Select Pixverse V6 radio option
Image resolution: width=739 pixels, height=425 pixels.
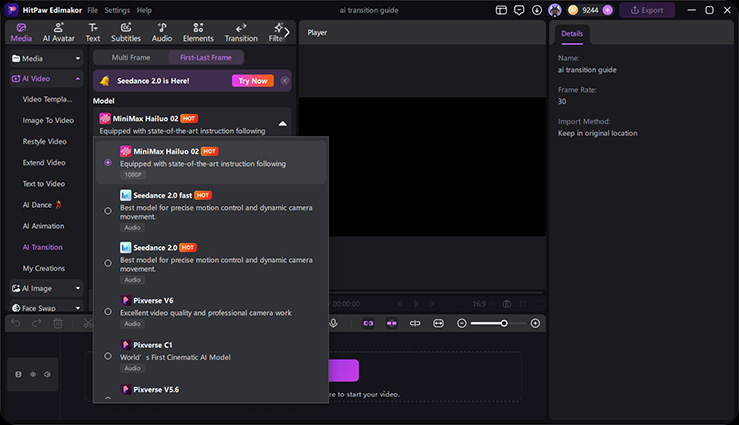point(108,312)
